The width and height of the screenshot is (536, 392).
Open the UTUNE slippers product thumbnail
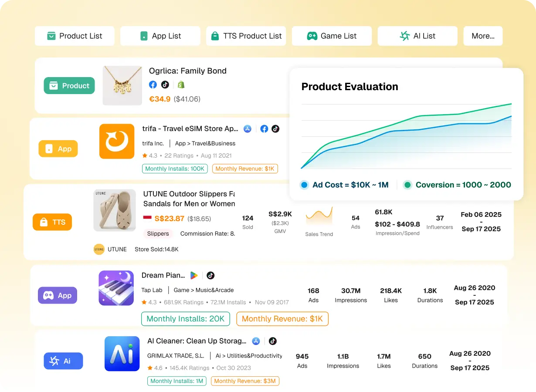click(115, 210)
